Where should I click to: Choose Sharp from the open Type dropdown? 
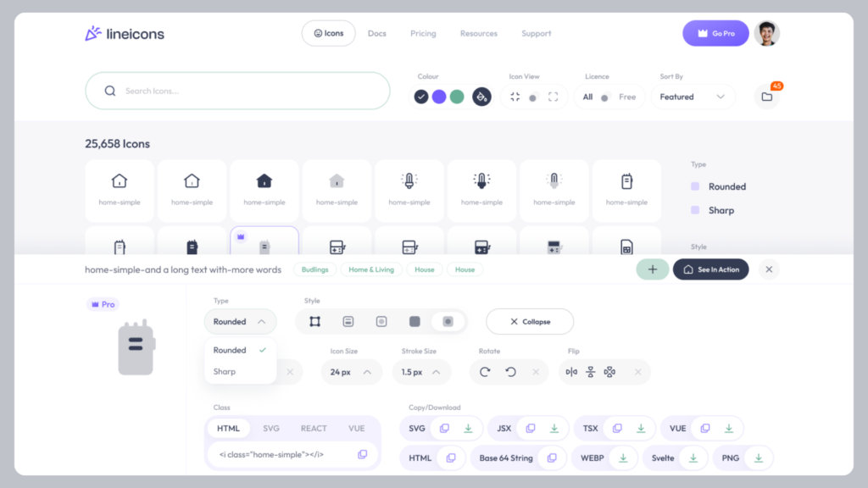pyautogui.click(x=223, y=371)
